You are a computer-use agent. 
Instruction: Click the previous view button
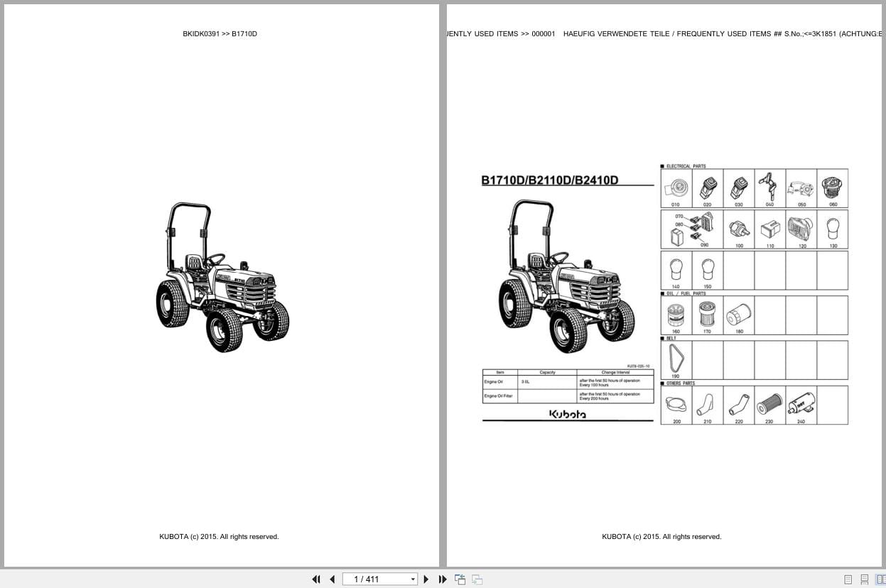pyautogui.click(x=460, y=579)
